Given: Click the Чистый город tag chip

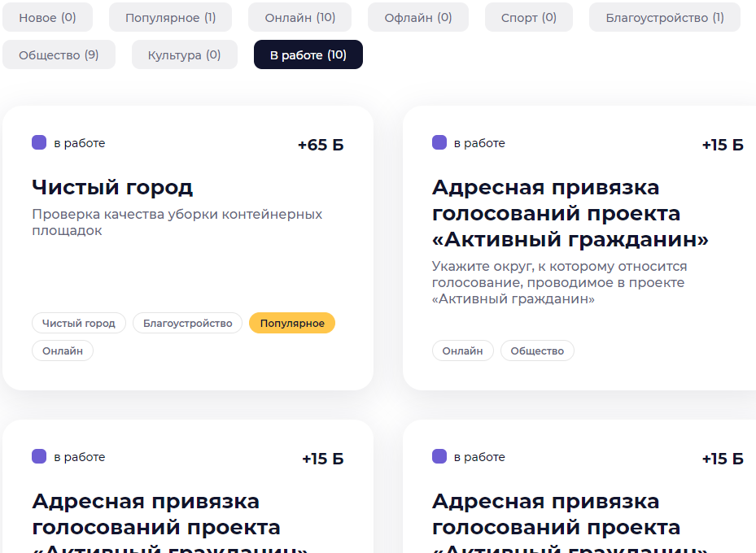Looking at the screenshot, I should click(79, 323).
